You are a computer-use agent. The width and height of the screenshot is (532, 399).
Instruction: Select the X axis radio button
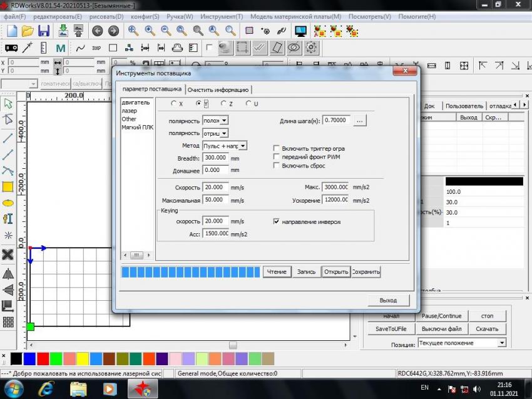click(174, 103)
